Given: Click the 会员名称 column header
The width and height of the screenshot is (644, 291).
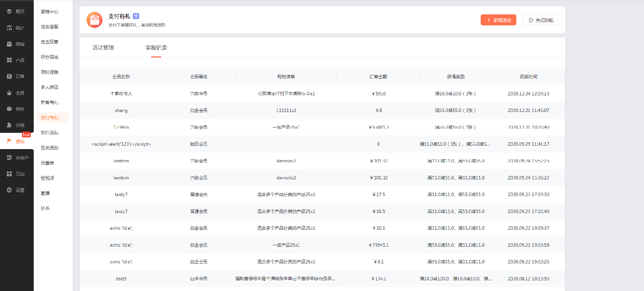Looking at the screenshot, I should pyautogui.click(x=121, y=77).
